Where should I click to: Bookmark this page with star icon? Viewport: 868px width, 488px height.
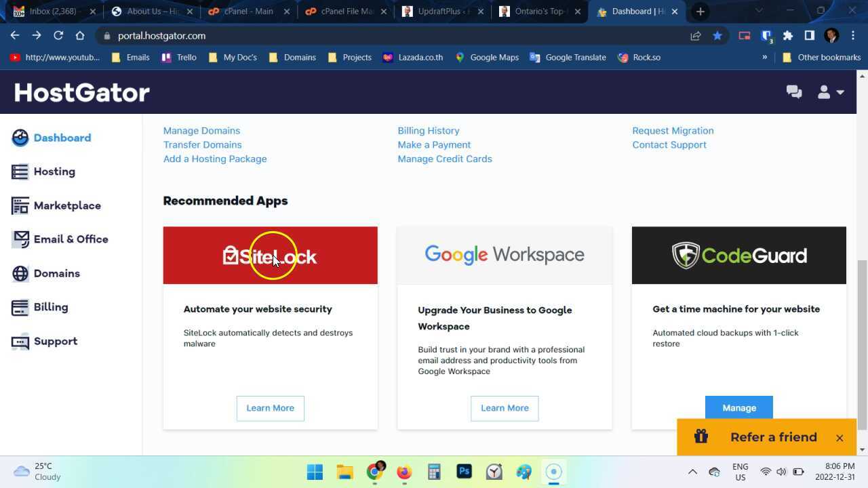[717, 36]
